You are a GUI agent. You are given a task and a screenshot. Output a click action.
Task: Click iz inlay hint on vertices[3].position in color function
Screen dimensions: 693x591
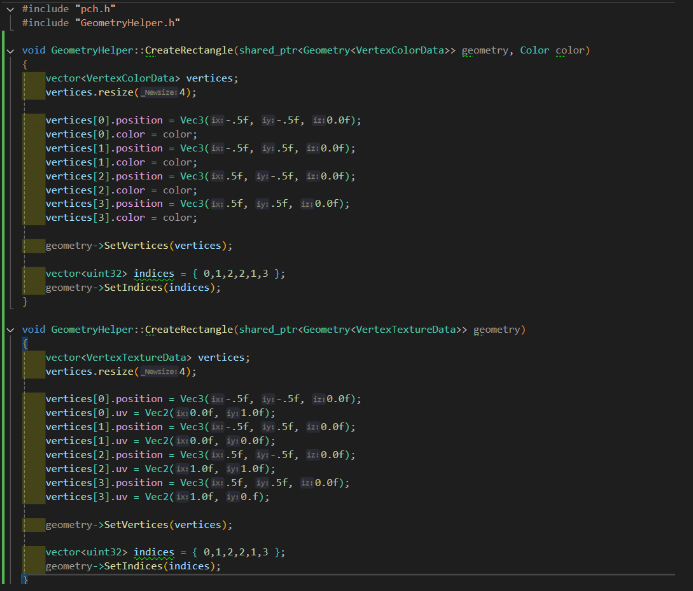click(x=307, y=204)
